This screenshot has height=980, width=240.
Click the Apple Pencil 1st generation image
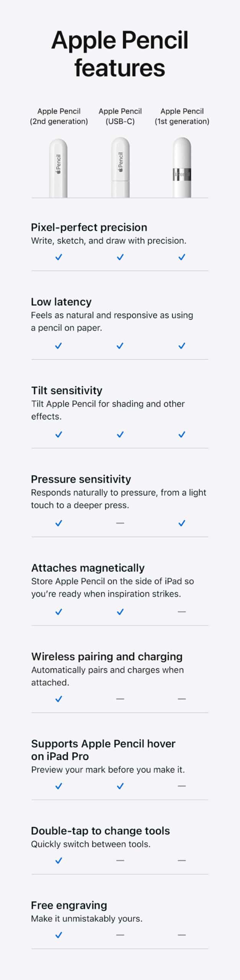pyautogui.click(x=182, y=167)
